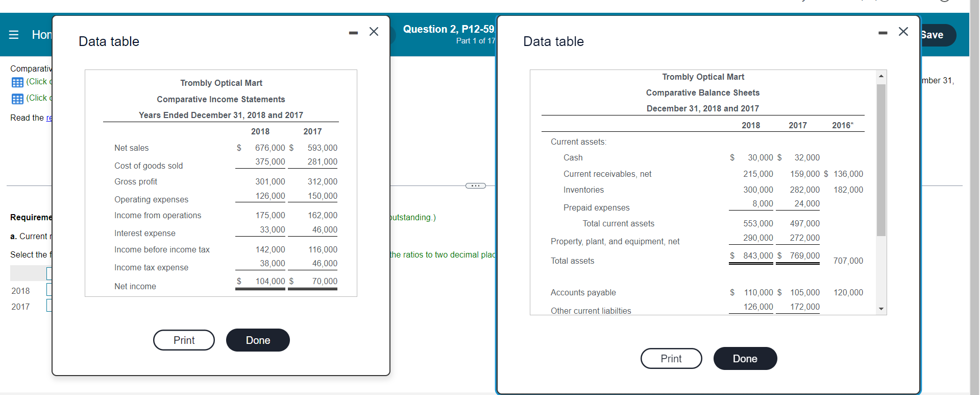Click the Question 2, P12-59 header
Screen dimensions: 980x395
(448, 29)
